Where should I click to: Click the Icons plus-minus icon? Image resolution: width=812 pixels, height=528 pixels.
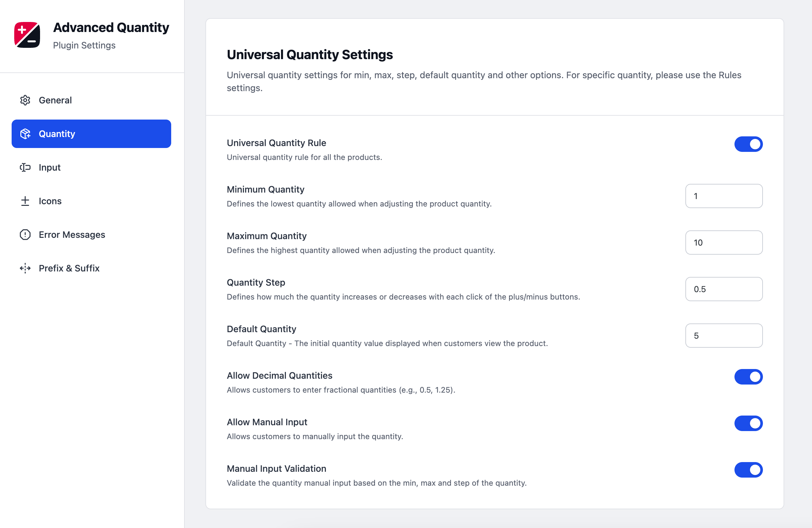click(x=25, y=201)
